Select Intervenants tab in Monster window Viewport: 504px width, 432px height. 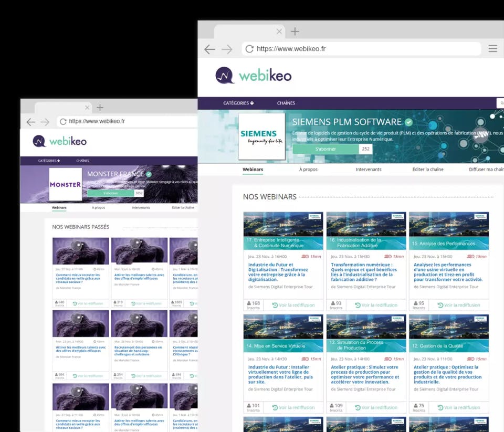point(141,208)
